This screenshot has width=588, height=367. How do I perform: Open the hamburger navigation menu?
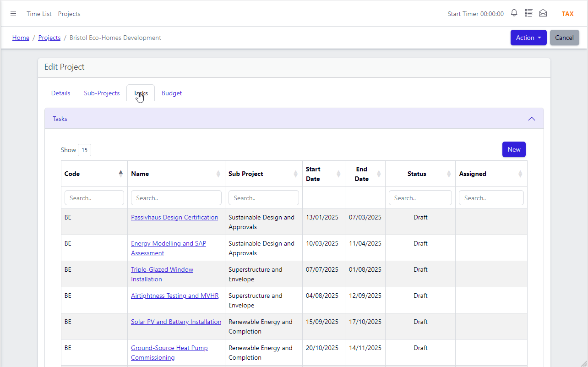click(13, 14)
